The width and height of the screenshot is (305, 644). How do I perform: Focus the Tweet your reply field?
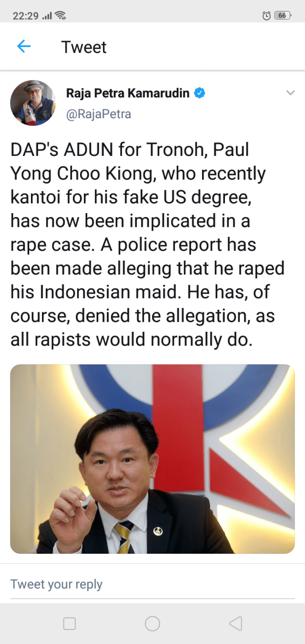click(x=152, y=584)
